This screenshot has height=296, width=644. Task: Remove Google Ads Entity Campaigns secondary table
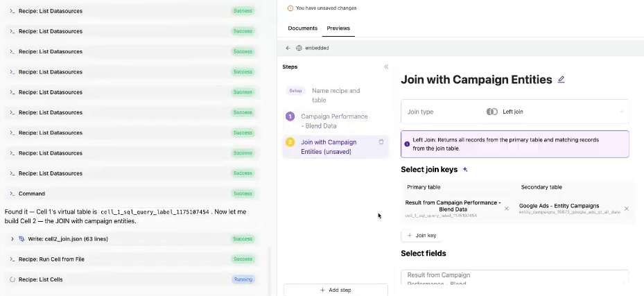(627, 209)
